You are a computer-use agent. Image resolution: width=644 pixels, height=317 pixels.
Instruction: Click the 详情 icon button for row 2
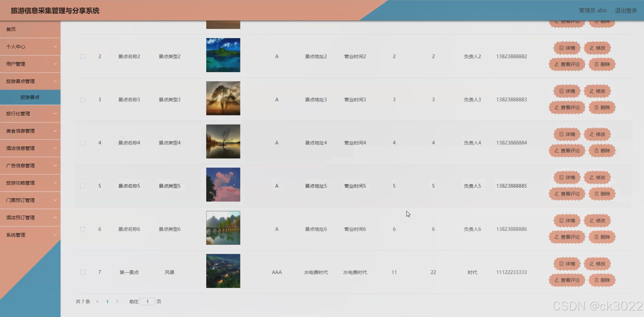[567, 48]
